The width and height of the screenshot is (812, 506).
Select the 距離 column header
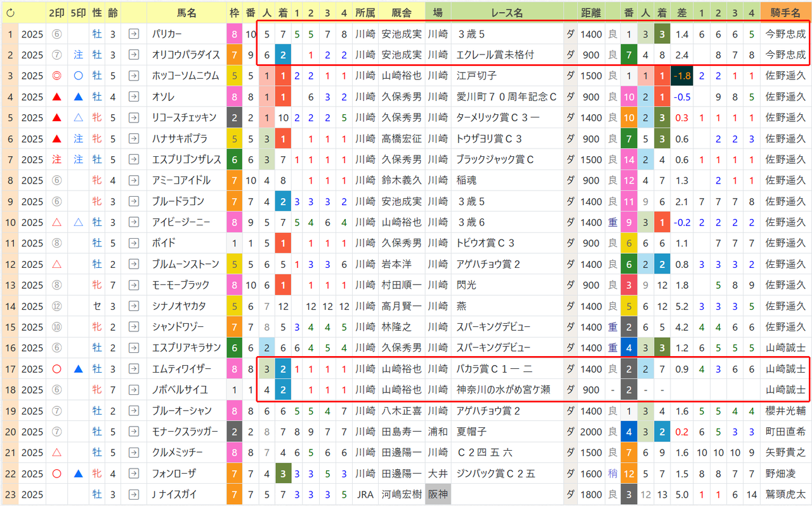pos(591,12)
